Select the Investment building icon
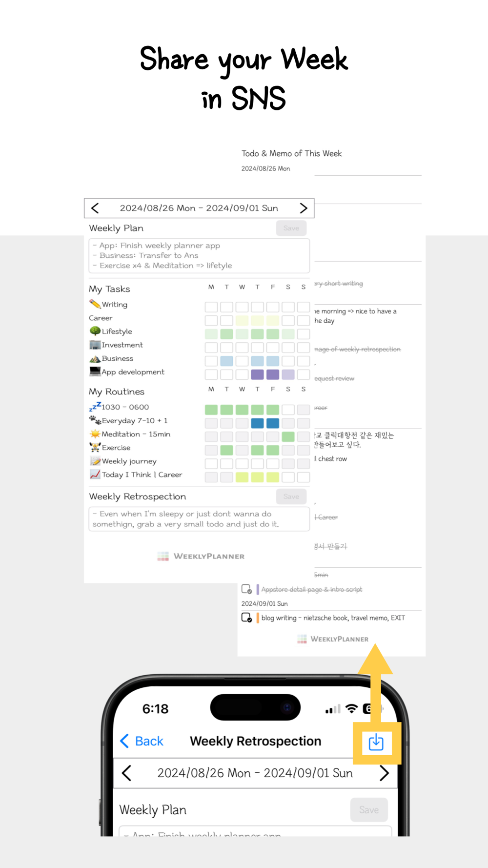 (95, 345)
